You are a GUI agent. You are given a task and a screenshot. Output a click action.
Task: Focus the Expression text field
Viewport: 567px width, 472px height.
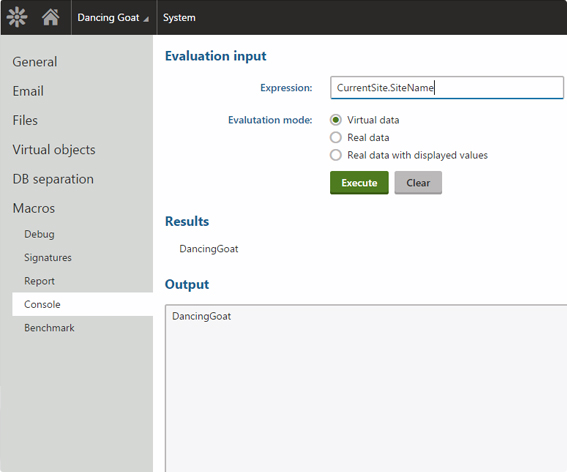(x=447, y=88)
